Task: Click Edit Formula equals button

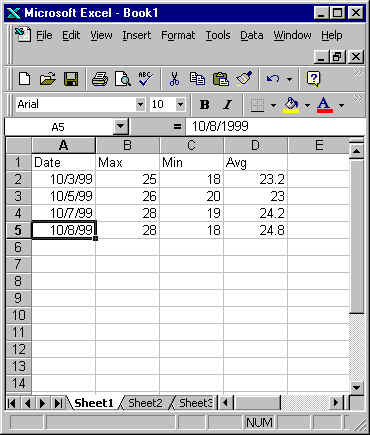Action: tap(177, 126)
